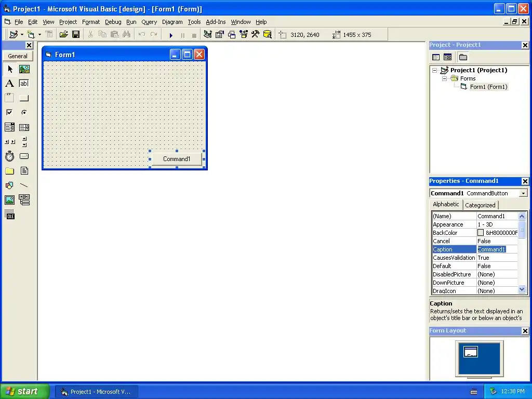Click the Find binoculars icon
This screenshot has width=532, height=399.
tap(127, 34)
